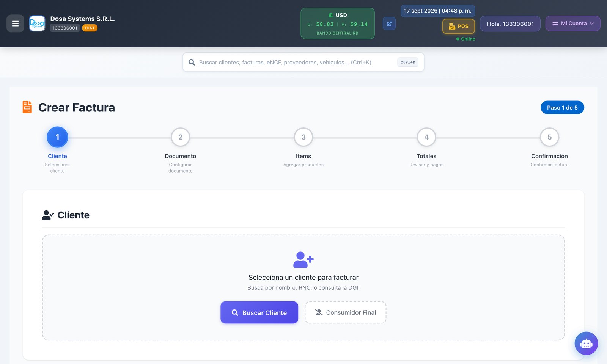This screenshot has height=364, width=607.
Task: Expand the Mi Cuenta dropdown
Action: pos(573,24)
